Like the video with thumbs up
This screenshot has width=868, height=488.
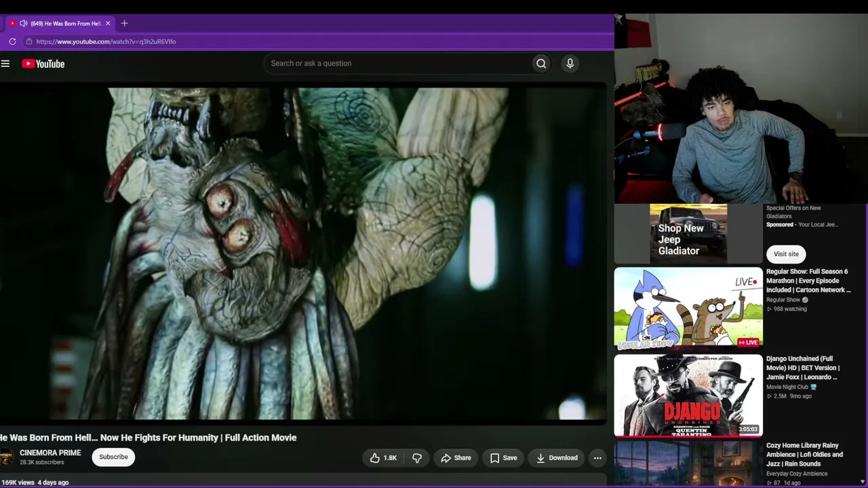click(383, 458)
